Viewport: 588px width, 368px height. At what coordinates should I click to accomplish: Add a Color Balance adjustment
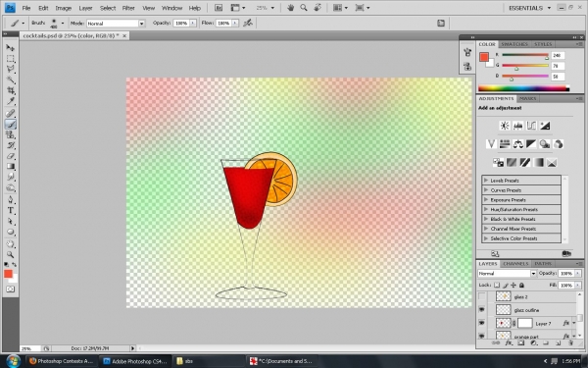517,144
